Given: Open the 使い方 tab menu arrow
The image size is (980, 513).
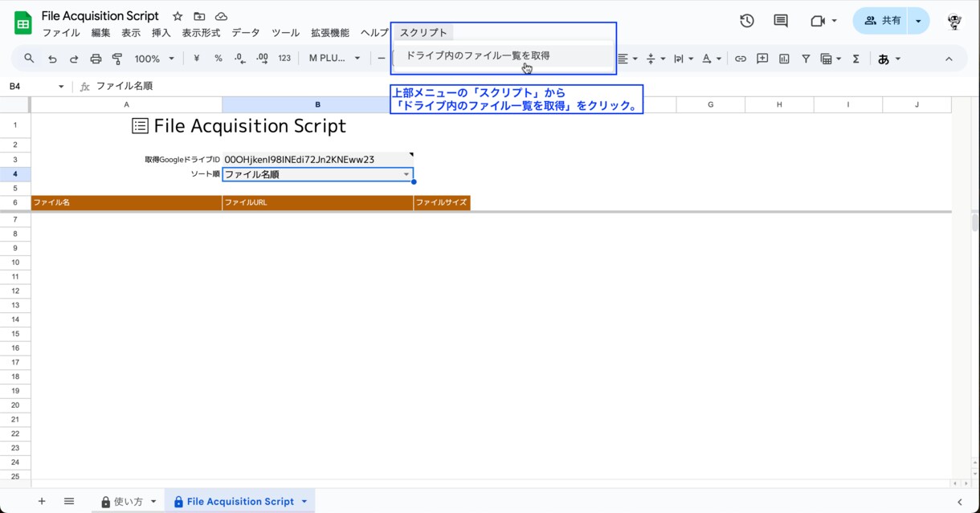Looking at the screenshot, I should tap(153, 501).
